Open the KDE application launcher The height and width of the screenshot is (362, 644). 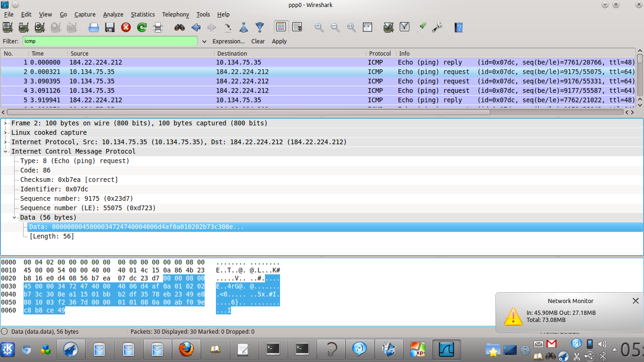pos(8,349)
